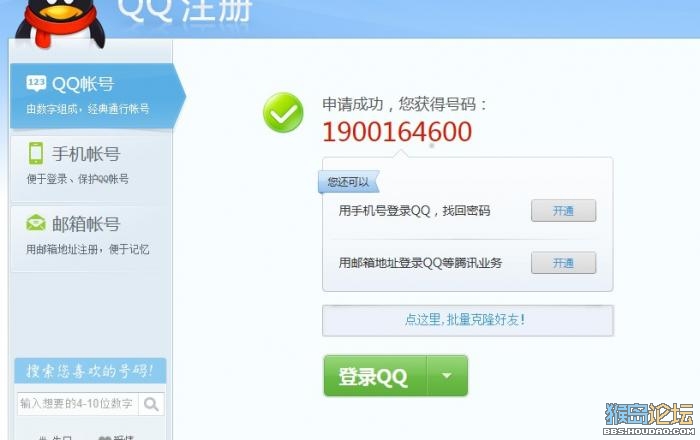Click the green phone 手机帐号 icon
This screenshot has width=700, height=440.
(x=36, y=154)
